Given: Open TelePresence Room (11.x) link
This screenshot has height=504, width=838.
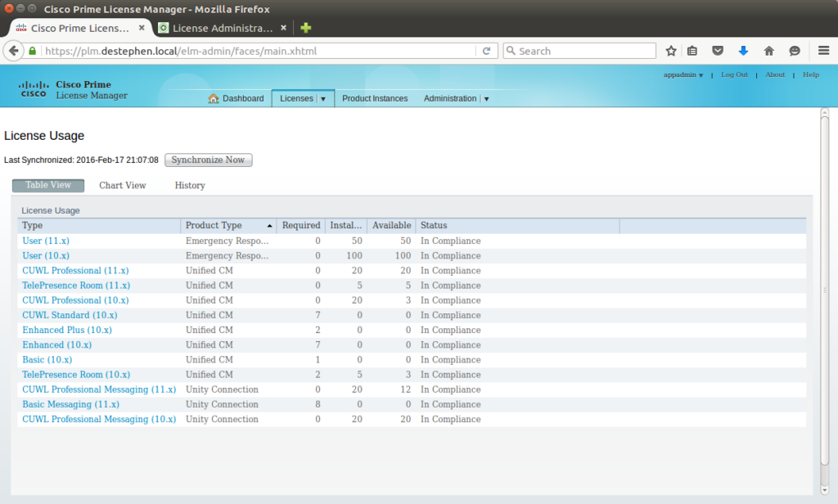Looking at the screenshot, I should 76,286.
